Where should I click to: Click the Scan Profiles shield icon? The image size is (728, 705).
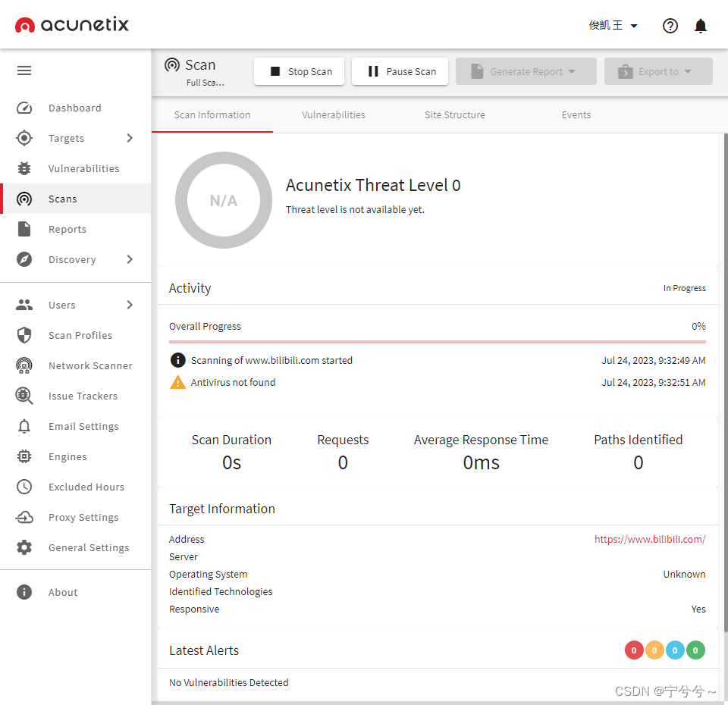(24, 334)
